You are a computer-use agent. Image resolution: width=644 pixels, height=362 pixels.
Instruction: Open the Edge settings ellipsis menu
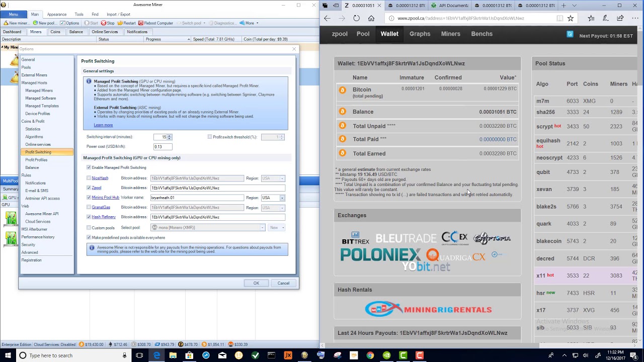click(x=634, y=18)
